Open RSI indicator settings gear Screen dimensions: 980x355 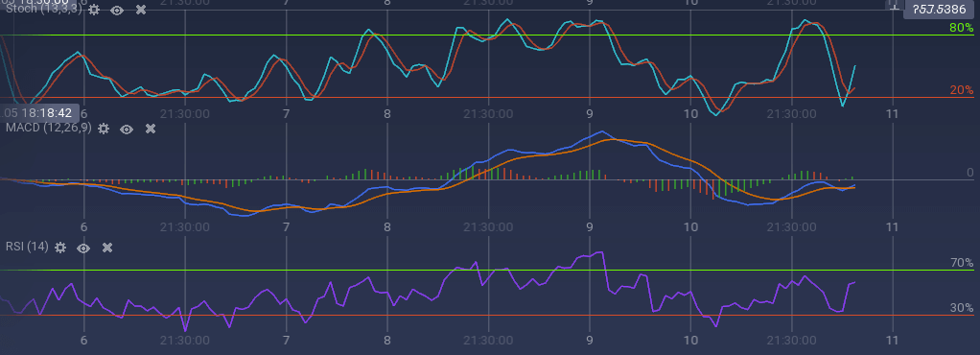click(60, 248)
